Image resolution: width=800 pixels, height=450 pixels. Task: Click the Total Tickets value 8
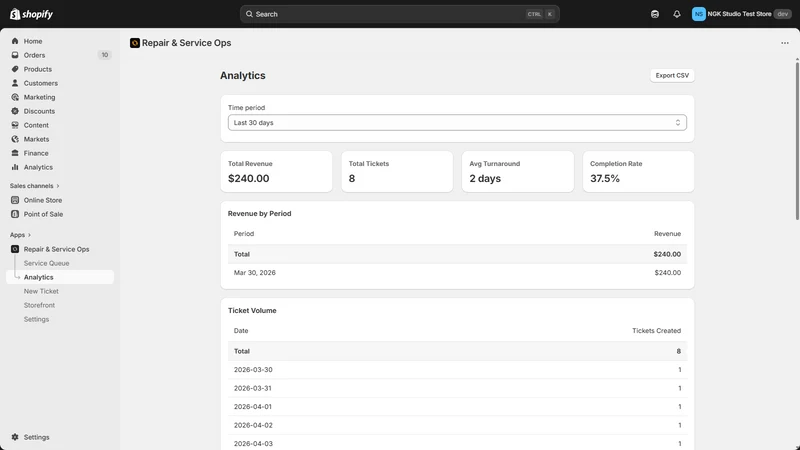click(x=352, y=179)
